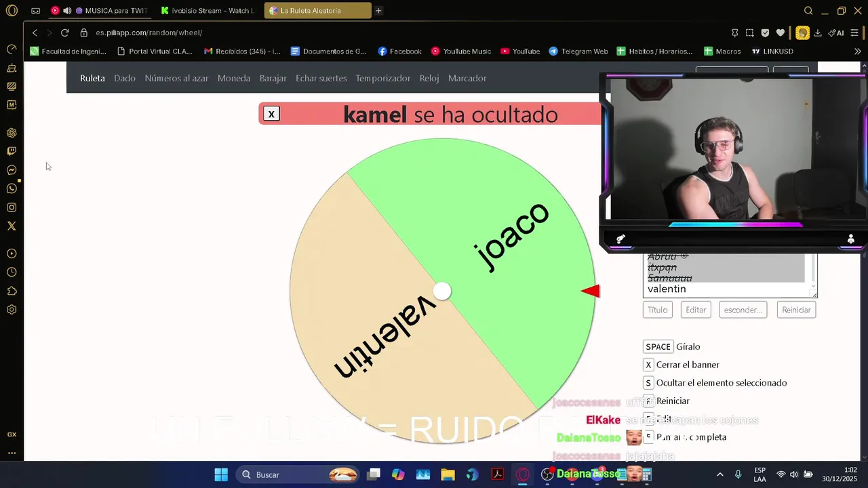Viewport: 868px width, 488px height.
Task: Go back to the previous page
Action: 35,33
